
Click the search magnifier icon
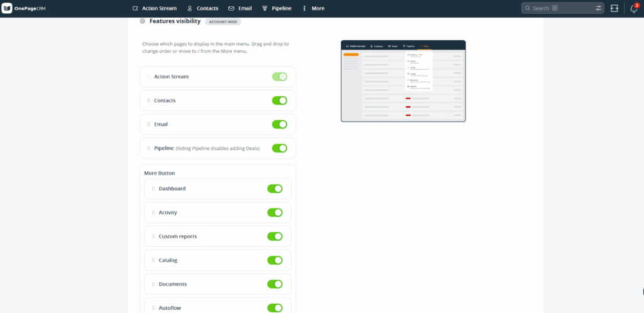[528, 8]
